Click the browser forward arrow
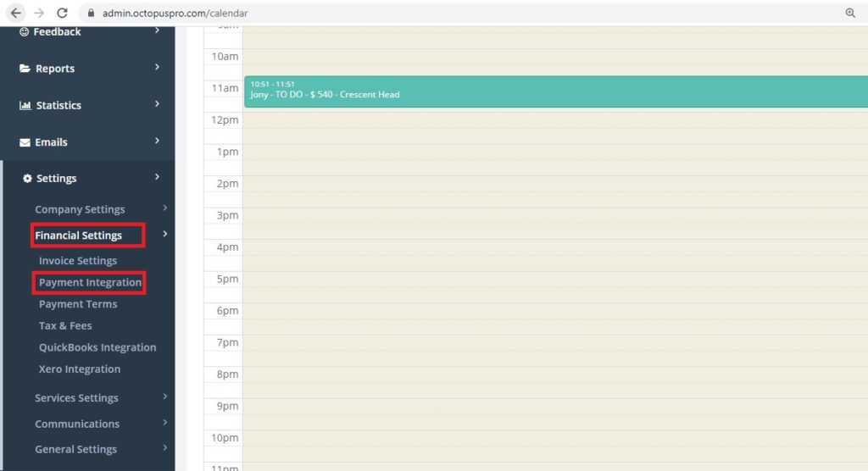 [x=39, y=13]
